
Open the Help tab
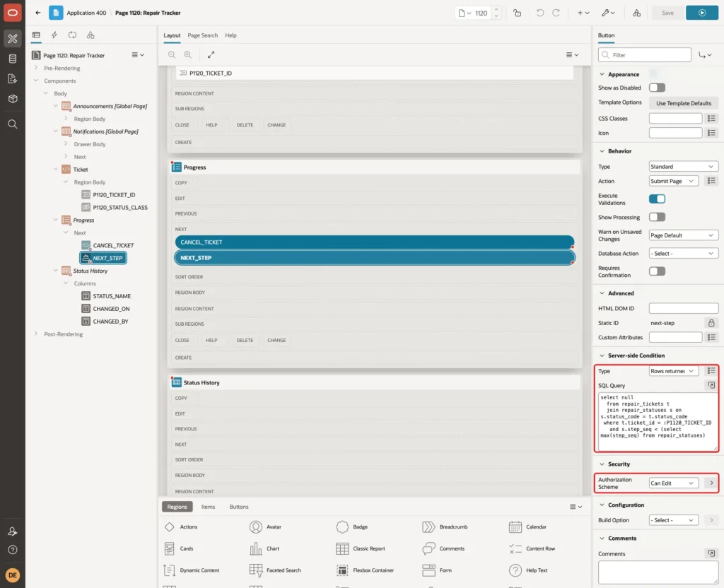[230, 35]
